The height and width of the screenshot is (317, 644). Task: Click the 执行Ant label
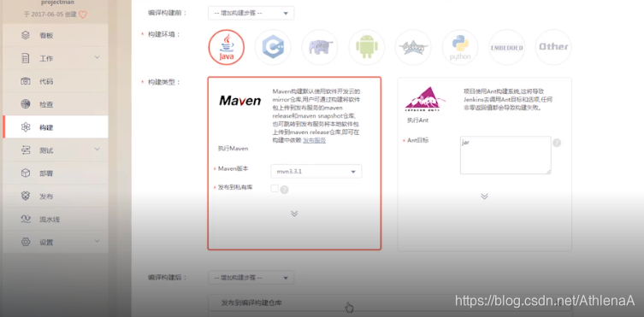(x=417, y=120)
